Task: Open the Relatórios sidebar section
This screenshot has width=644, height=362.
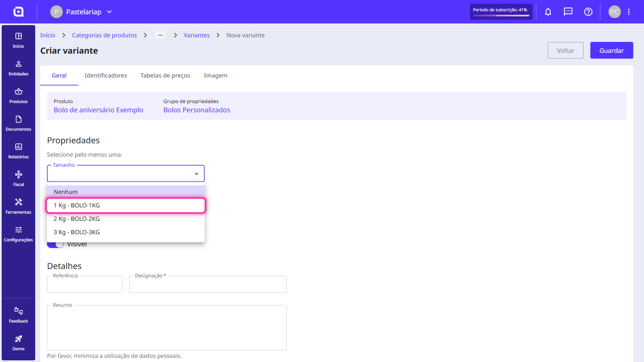Action: tap(18, 151)
